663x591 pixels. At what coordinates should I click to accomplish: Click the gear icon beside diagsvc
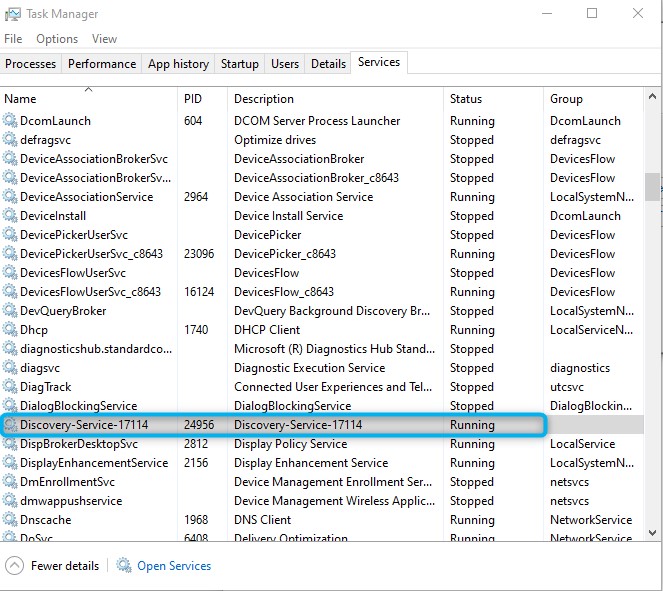[10, 368]
